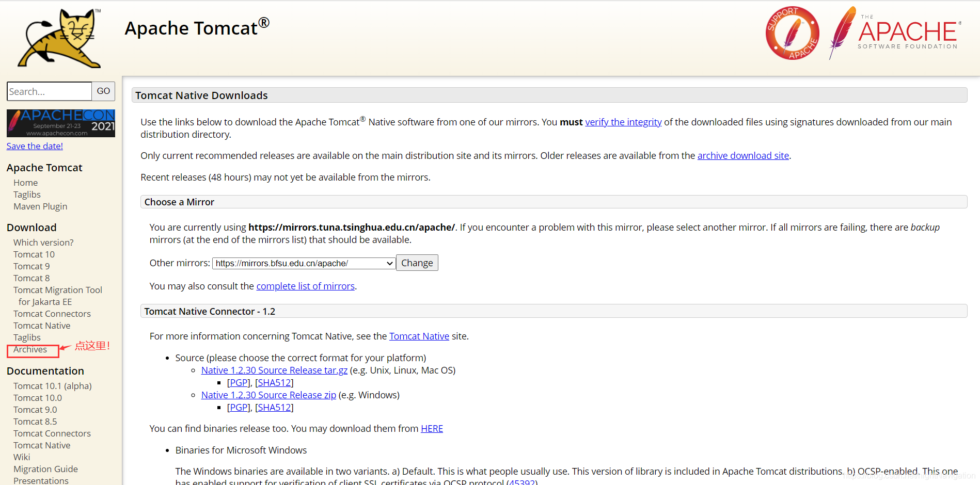Open Tomcat 8.5 documentation
Viewport: 980px width, 485px height.
coord(35,422)
